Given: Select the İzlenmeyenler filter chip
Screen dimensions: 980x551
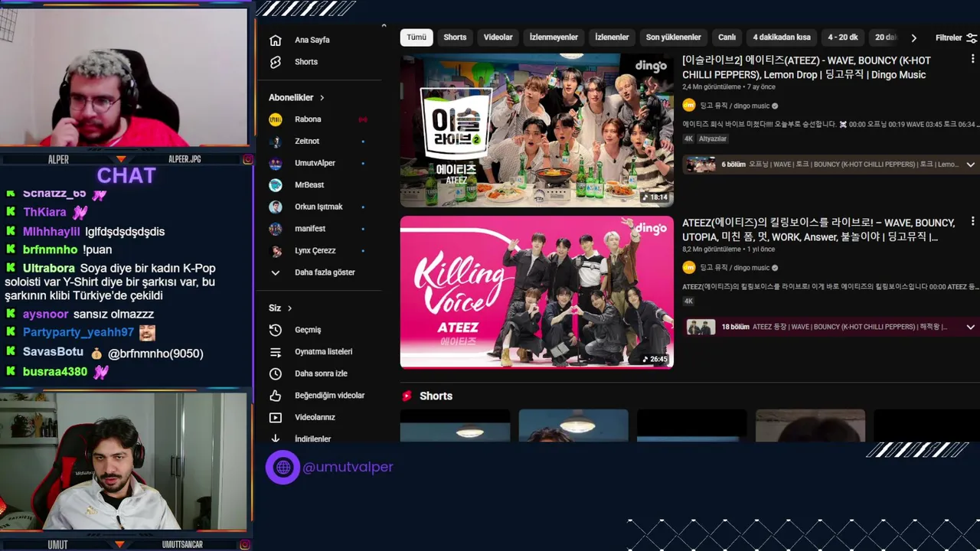Looking at the screenshot, I should click(554, 37).
